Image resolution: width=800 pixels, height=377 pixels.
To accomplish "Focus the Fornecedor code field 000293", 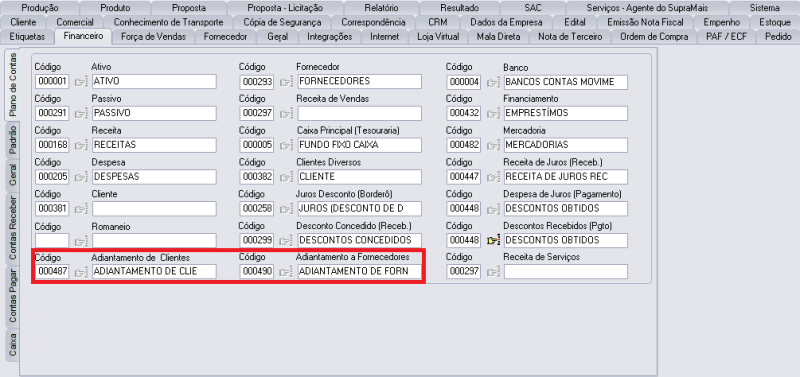I will tap(257, 82).
